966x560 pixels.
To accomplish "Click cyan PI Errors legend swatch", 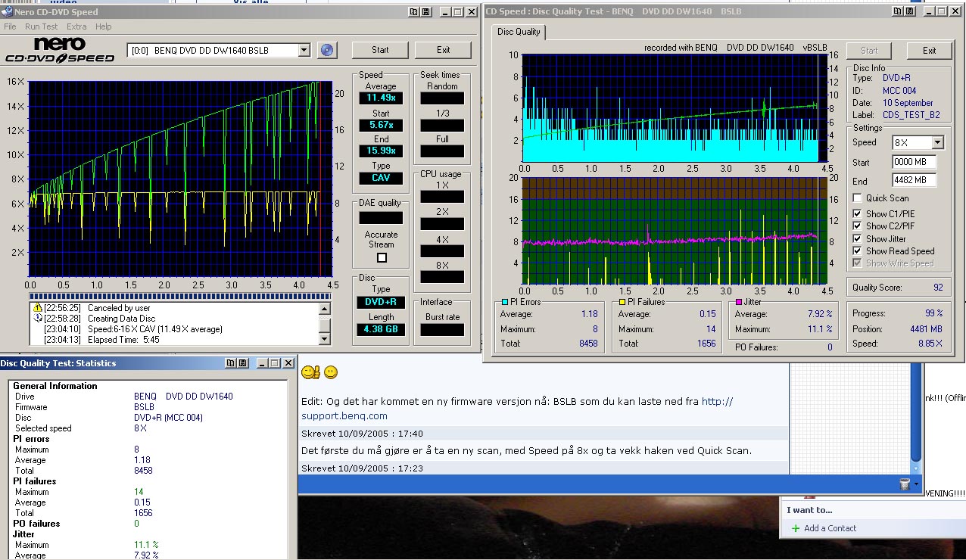I will [505, 302].
